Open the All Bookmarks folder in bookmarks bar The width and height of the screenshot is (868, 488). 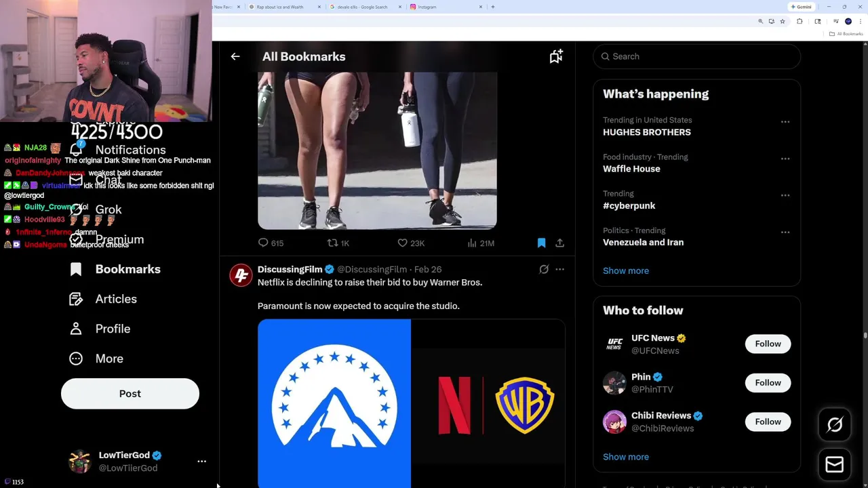pyautogui.click(x=846, y=34)
